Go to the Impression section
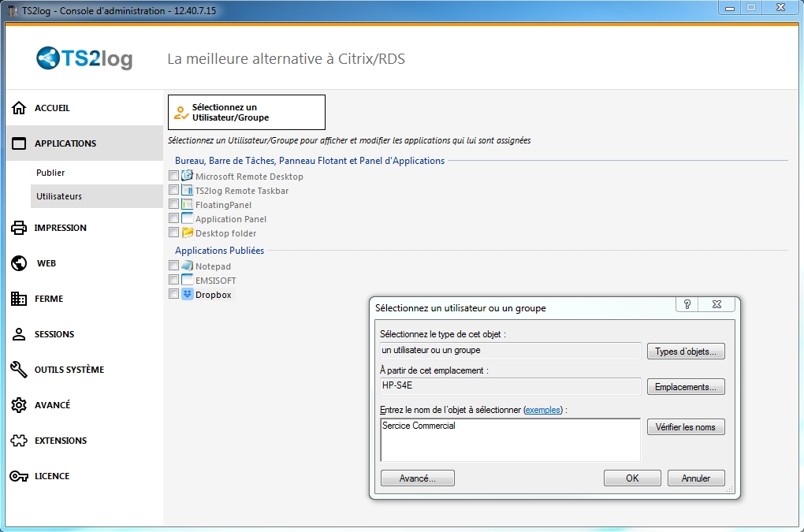This screenshot has width=804, height=532. click(84, 228)
